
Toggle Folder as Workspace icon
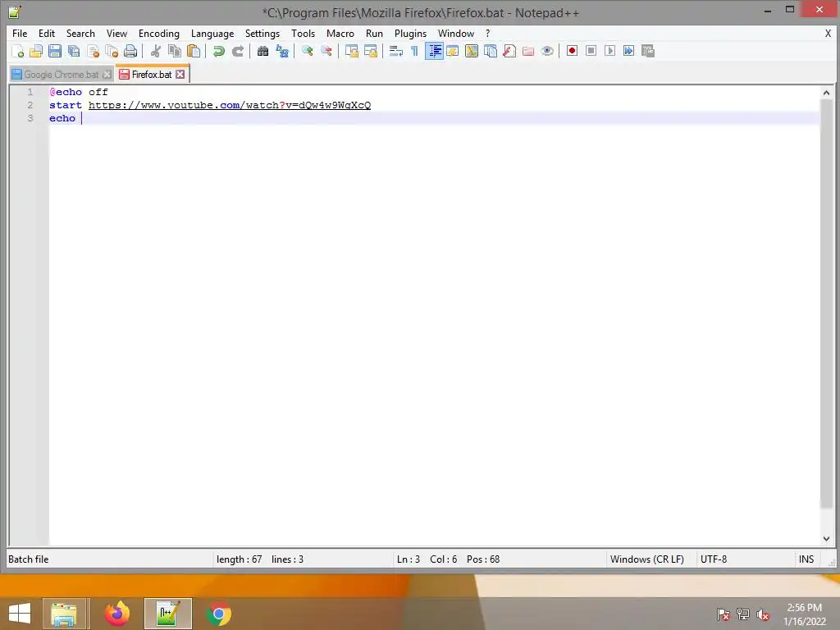click(x=528, y=51)
